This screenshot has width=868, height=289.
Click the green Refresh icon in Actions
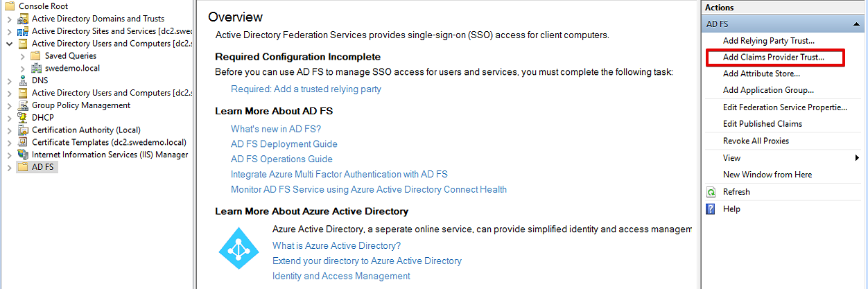pyautogui.click(x=711, y=192)
